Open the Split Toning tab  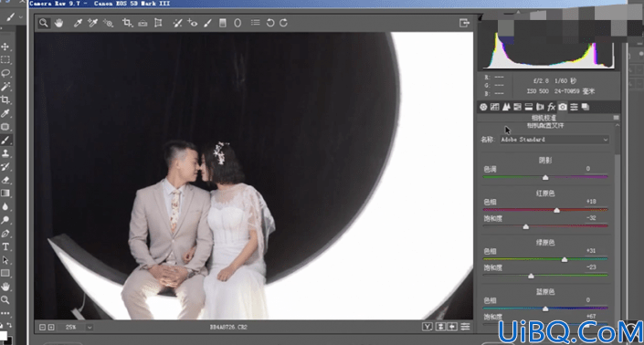pyautogui.click(x=529, y=107)
